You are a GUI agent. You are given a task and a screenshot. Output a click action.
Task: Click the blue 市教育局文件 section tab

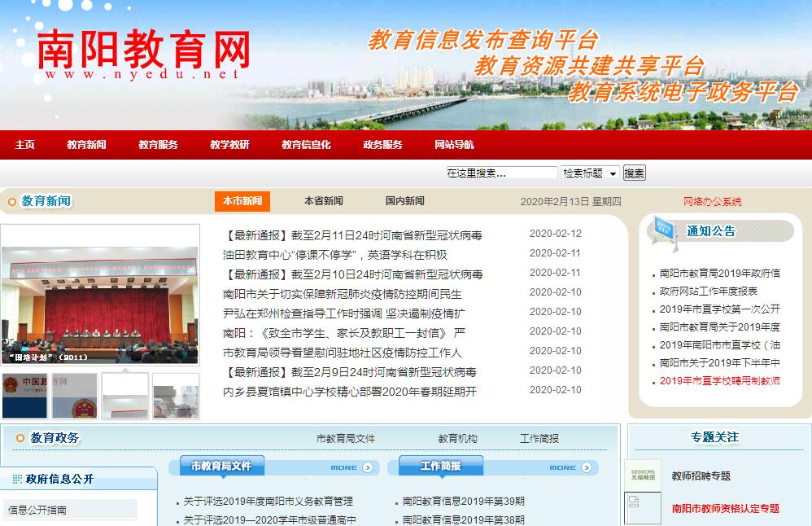(x=222, y=466)
